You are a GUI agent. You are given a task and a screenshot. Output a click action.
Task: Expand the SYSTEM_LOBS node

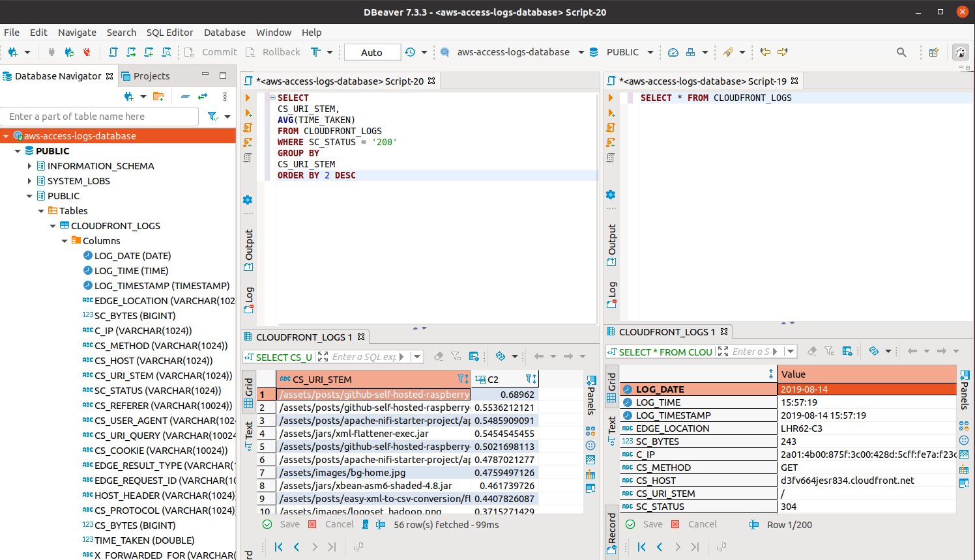click(29, 181)
